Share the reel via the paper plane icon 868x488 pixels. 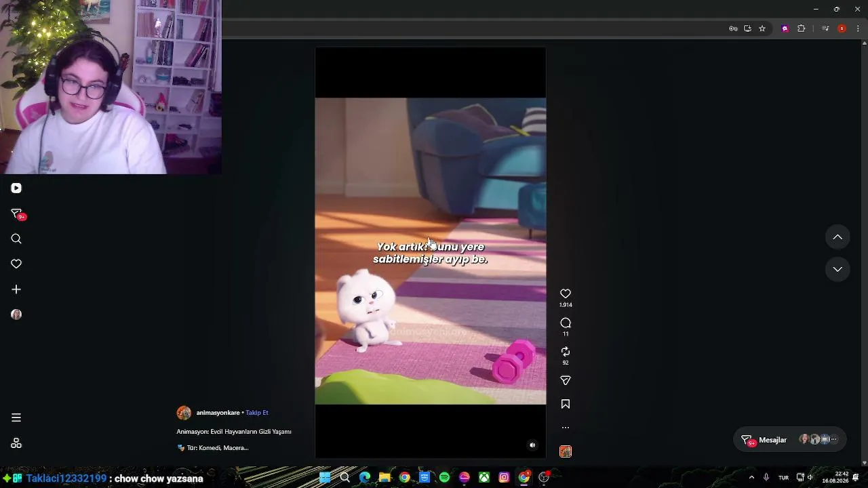[566, 381]
